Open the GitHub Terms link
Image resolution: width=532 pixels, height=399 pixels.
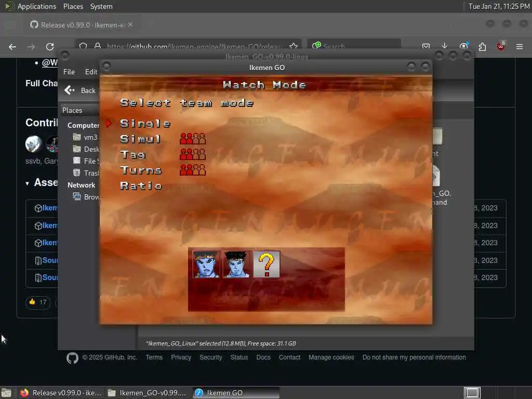click(154, 357)
